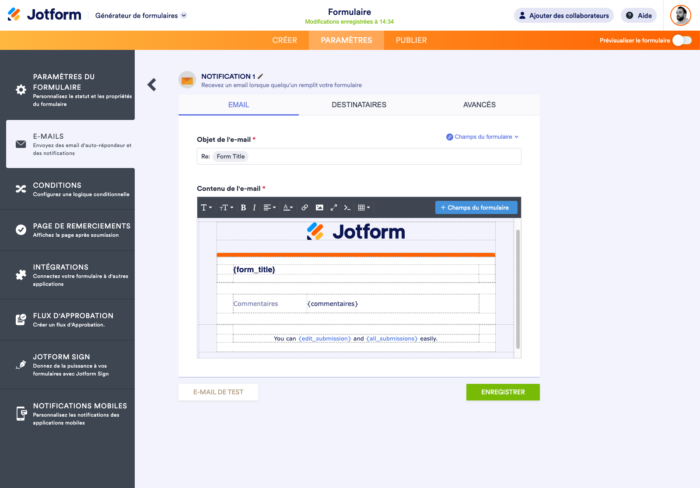Select the EMAIL tab
Viewport: 700px width, 488px height.
238,105
